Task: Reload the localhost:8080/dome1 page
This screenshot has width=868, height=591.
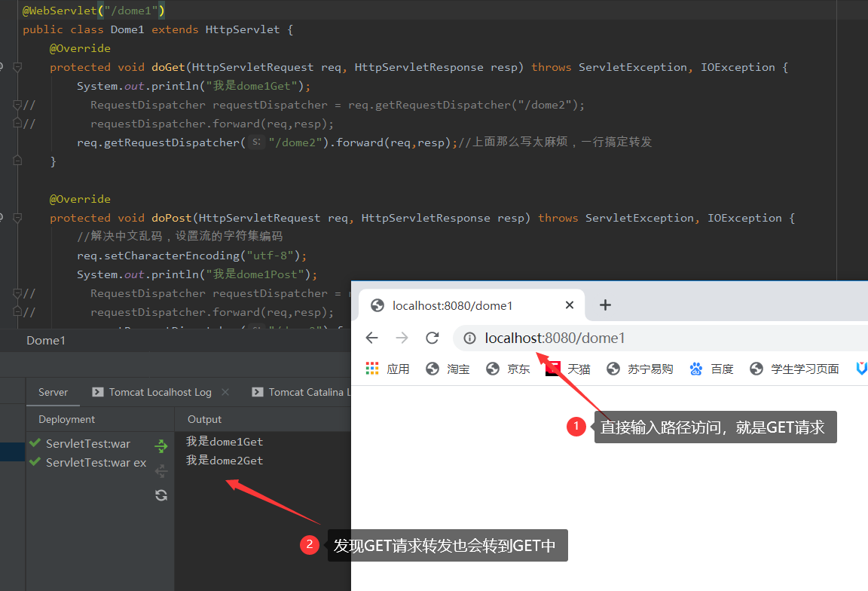Action: [432, 338]
